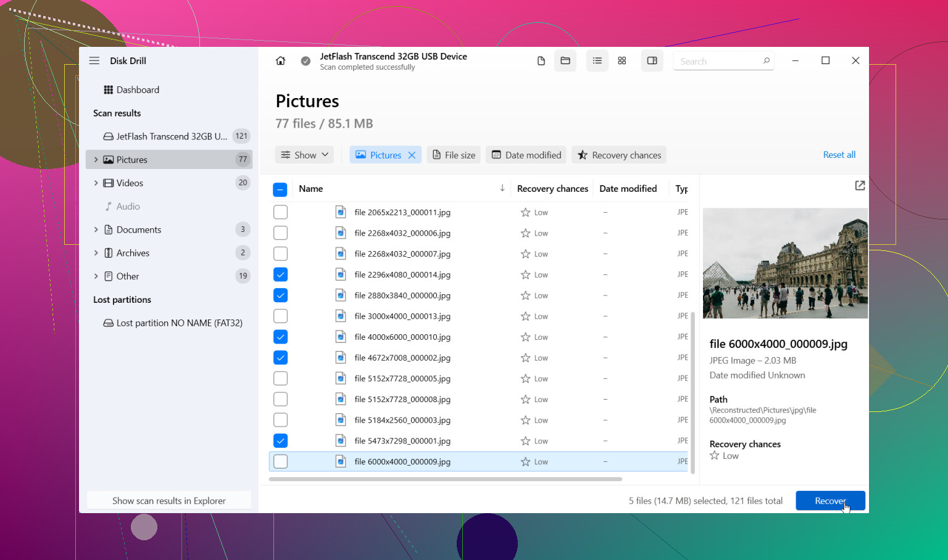Expand the Videos tree item

coord(96,183)
